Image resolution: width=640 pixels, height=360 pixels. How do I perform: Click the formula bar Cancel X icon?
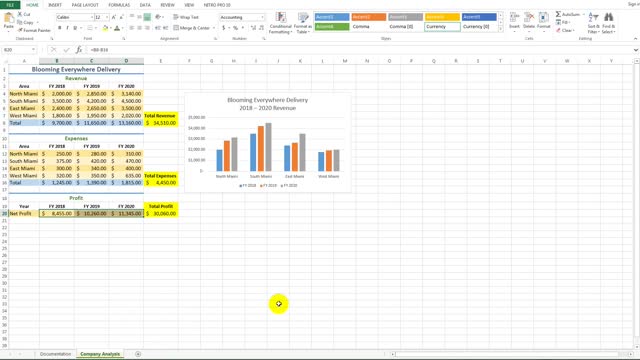pos(53,50)
